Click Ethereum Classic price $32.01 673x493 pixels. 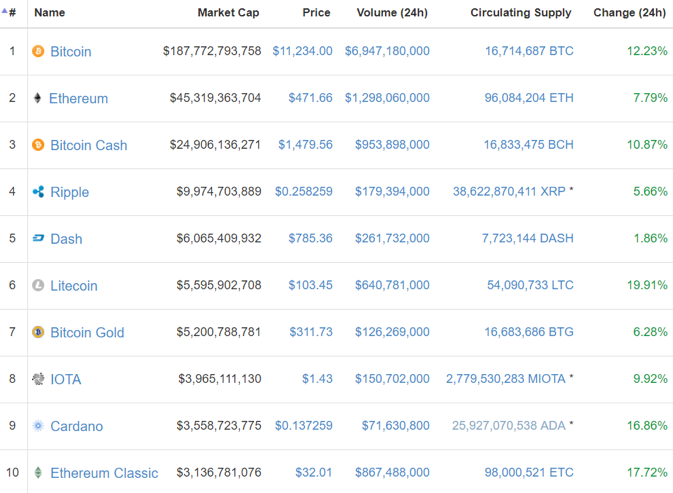coord(314,472)
